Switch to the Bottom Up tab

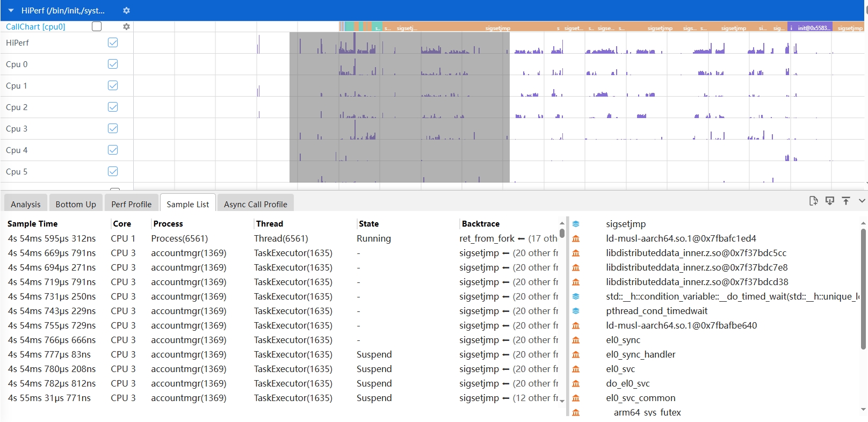tap(76, 204)
